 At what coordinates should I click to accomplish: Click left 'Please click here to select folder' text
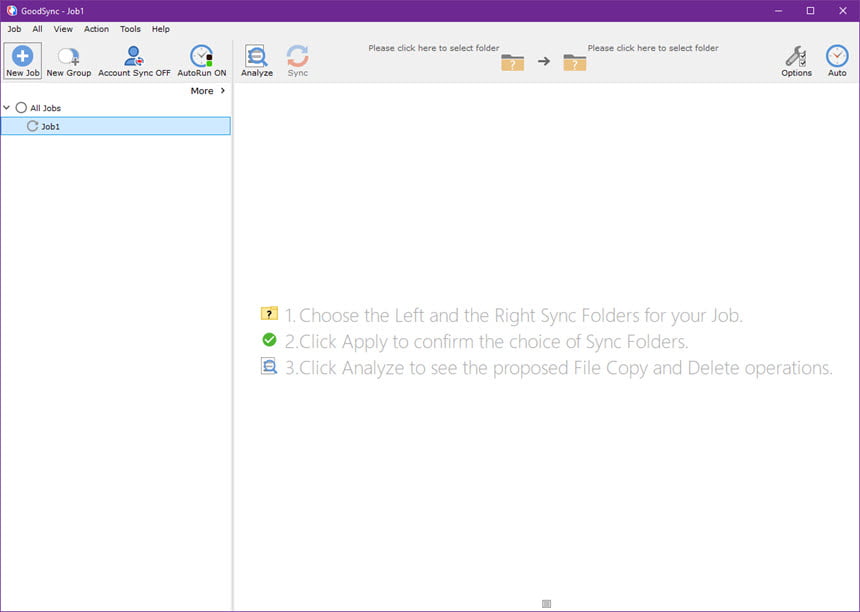pos(434,48)
